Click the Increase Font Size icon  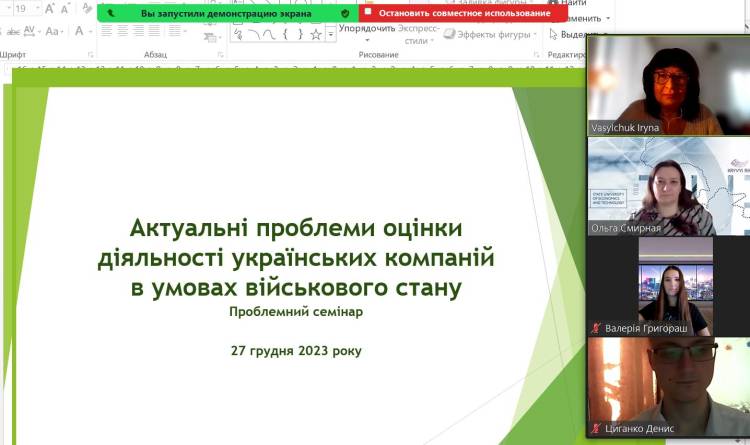pos(52,8)
